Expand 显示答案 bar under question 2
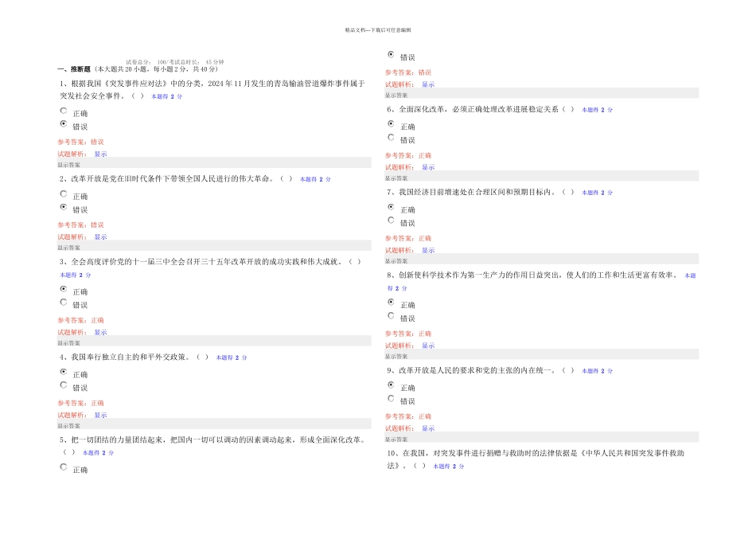The height and width of the screenshot is (535, 756). pyautogui.click(x=214, y=246)
